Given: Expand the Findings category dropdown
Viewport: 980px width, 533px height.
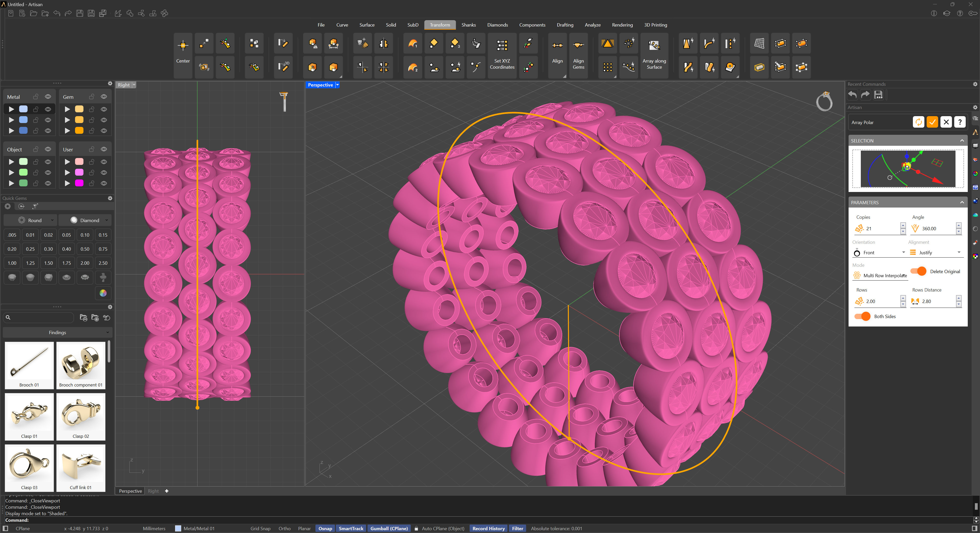Looking at the screenshot, I should tap(57, 332).
